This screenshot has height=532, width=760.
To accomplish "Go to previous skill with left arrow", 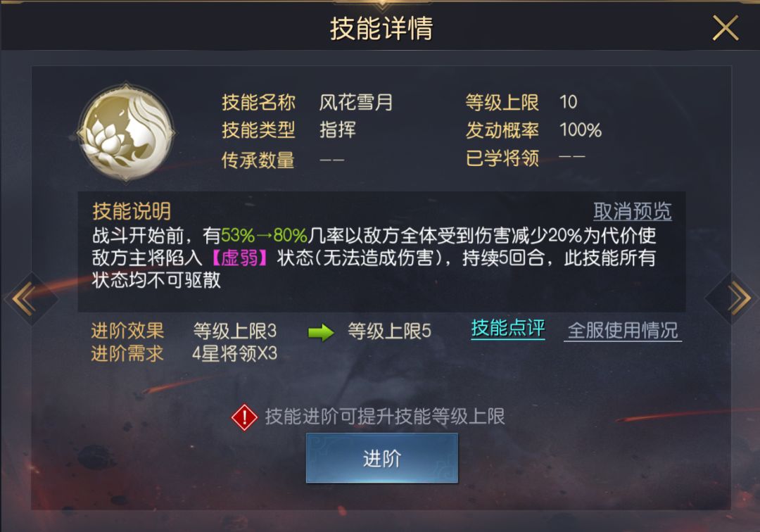I will [x=25, y=298].
